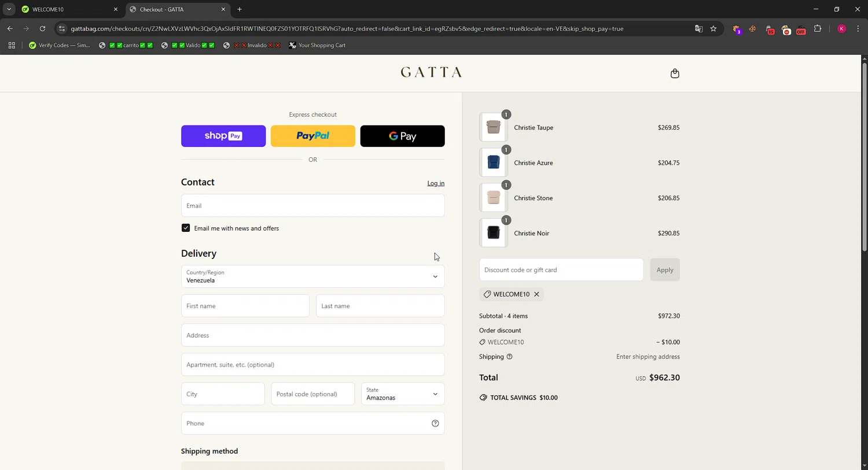Remove the WELCOME10 discount tag
Viewport: 868px width, 470px height.
[536, 294]
